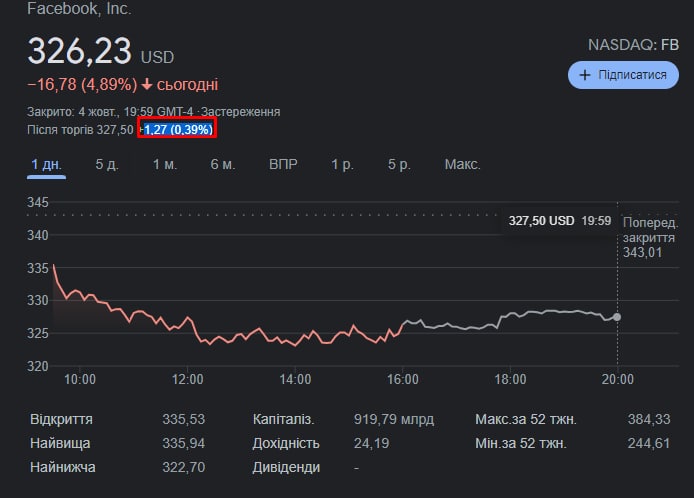Switch to the 5 д. range tab
Screen dimensions: 694x498
point(107,165)
